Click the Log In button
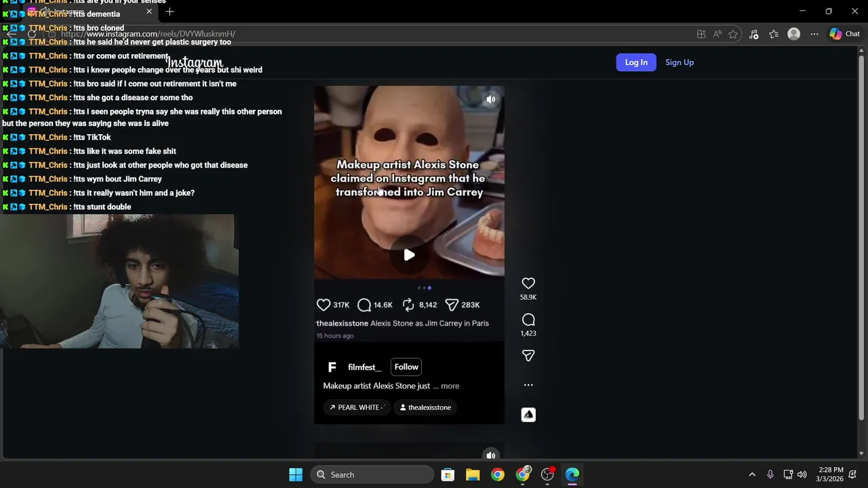This screenshot has width=868, height=488. (x=636, y=62)
